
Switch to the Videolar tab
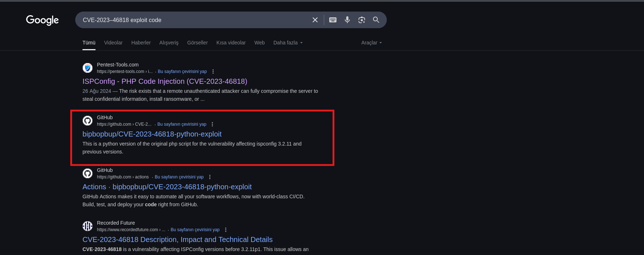113,43
